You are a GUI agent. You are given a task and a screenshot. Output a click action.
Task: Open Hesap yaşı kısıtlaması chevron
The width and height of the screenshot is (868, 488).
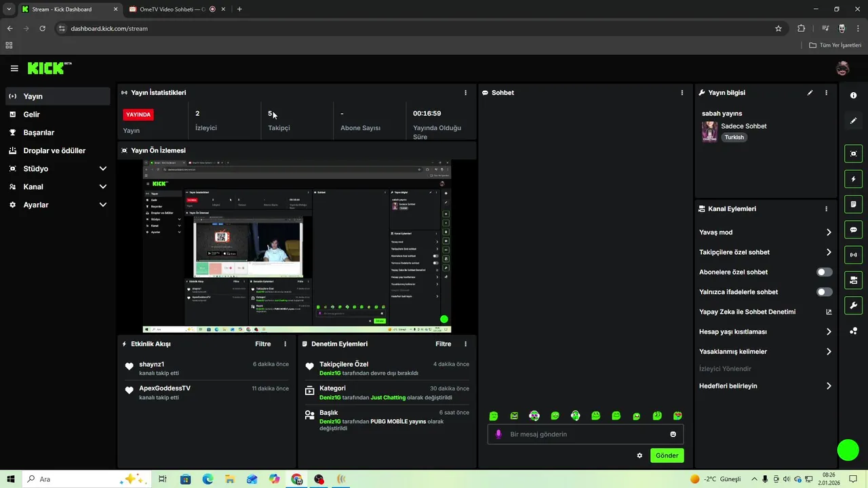tap(829, 332)
